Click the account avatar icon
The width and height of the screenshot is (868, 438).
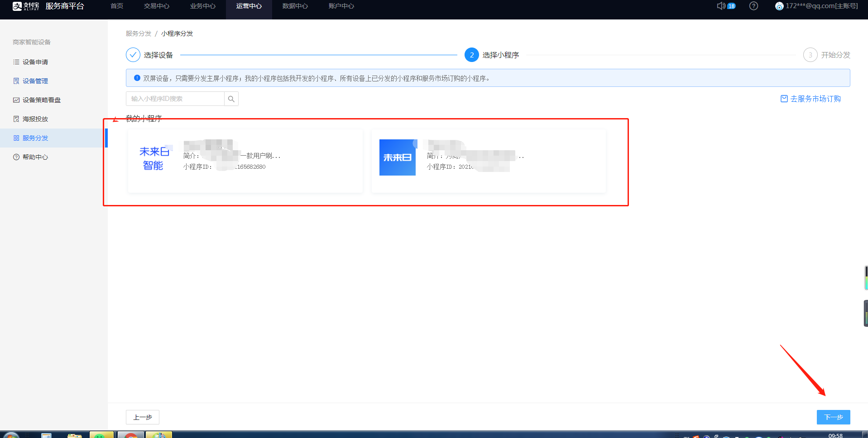[x=779, y=6]
